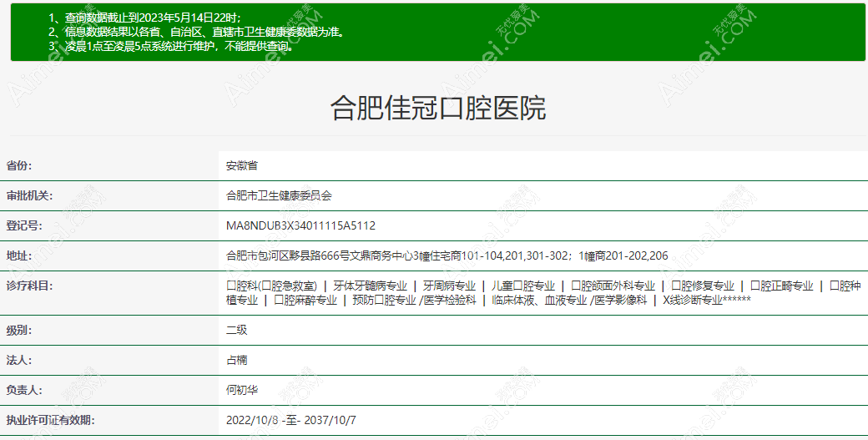Image resolution: width=868 pixels, height=440 pixels.
Task: Click 口腔科(口腔急救室) in departments list
Action: pos(272,286)
